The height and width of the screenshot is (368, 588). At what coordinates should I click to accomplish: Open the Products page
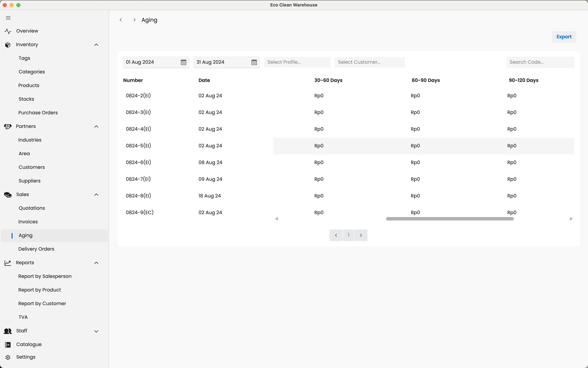tap(29, 85)
